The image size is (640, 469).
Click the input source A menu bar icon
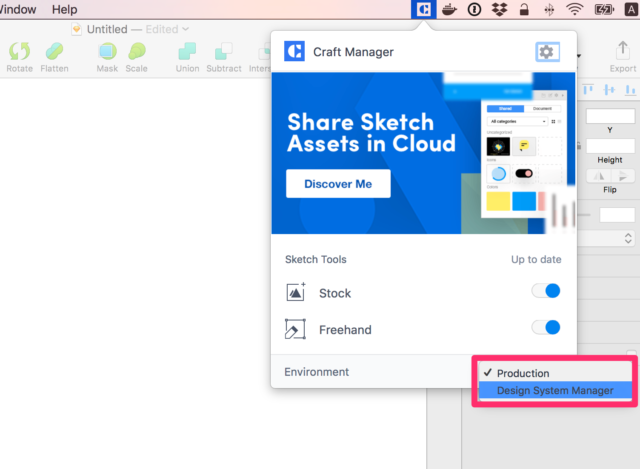[x=631, y=9]
